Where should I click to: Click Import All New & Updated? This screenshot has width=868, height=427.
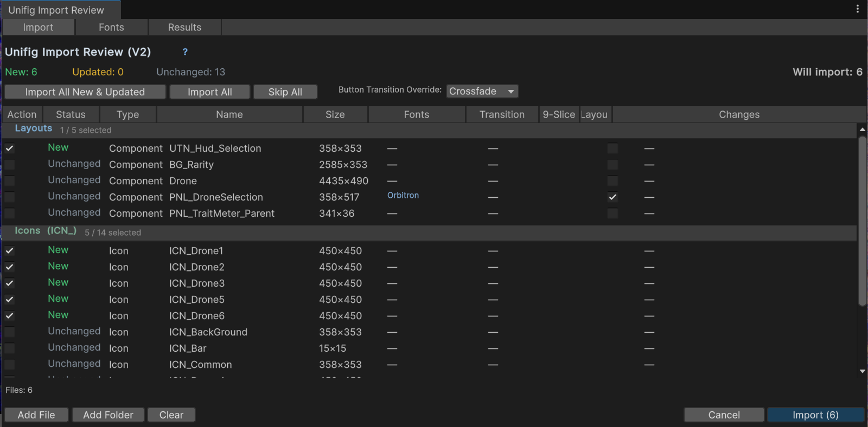[85, 92]
